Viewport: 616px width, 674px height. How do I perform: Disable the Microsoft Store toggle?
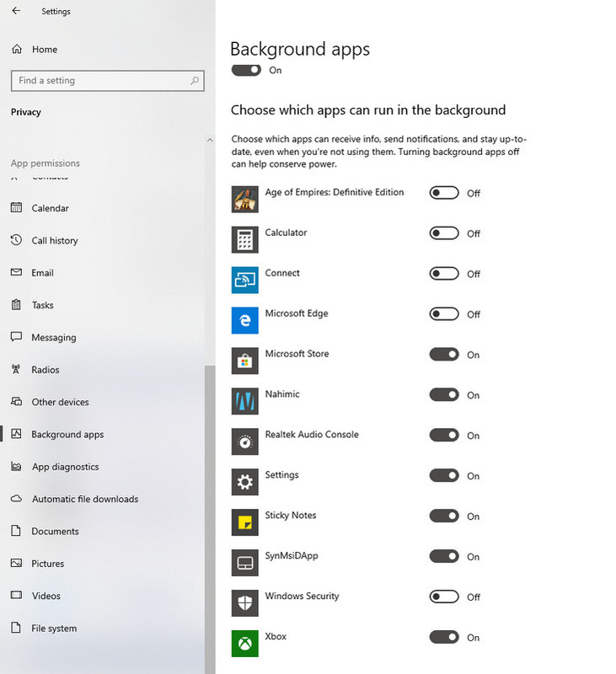click(x=444, y=355)
